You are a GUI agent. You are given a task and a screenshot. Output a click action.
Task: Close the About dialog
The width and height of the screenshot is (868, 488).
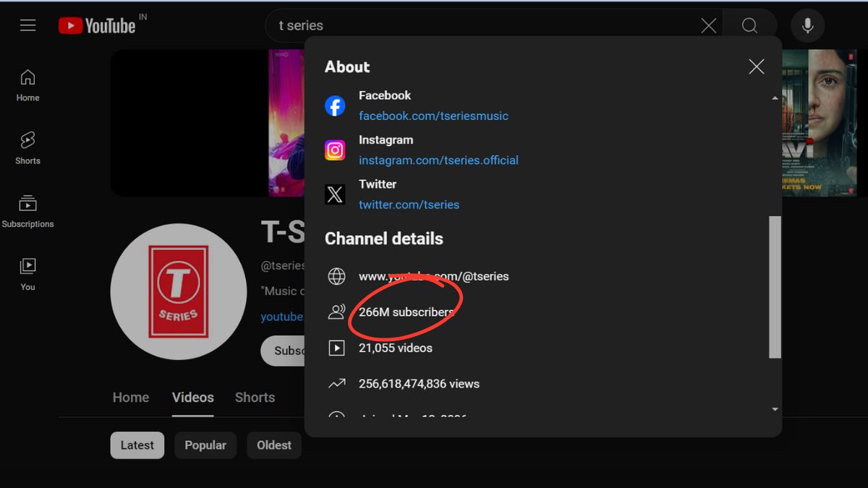click(756, 67)
